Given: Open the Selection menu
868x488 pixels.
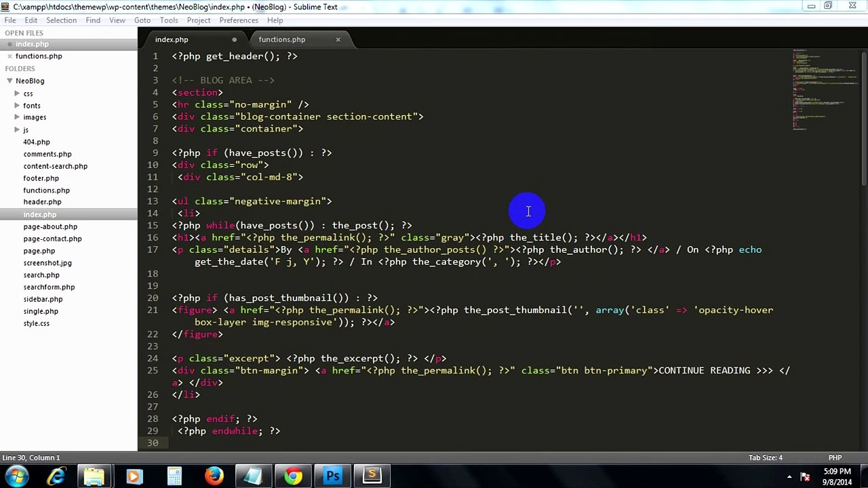Looking at the screenshot, I should (x=61, y=20).
